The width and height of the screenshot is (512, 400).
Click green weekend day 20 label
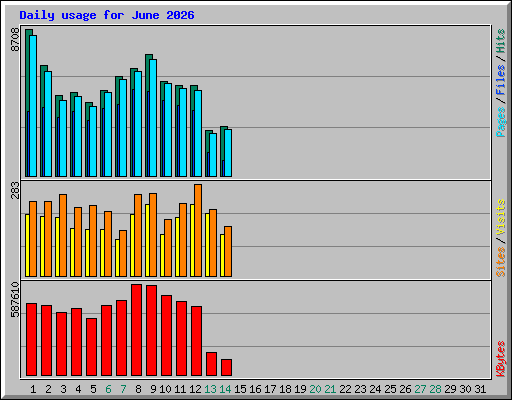tap(315, 389)
